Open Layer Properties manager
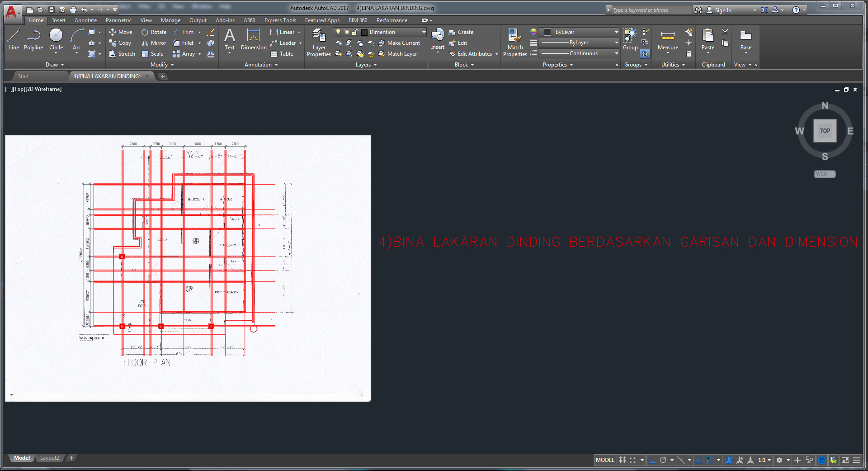The height and width of the screenshot is (471, 868). point(319,42)
